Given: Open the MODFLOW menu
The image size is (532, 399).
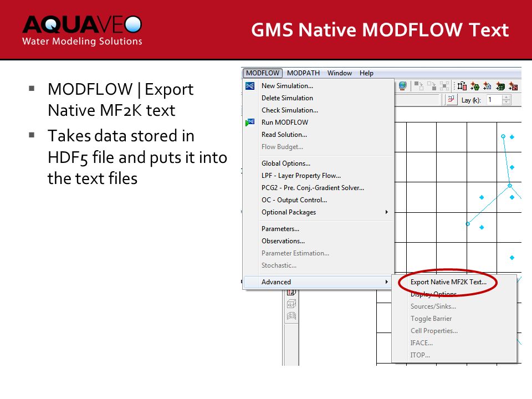Looking at the screenshot, I should pyautogui.click(x=263, y=73).
